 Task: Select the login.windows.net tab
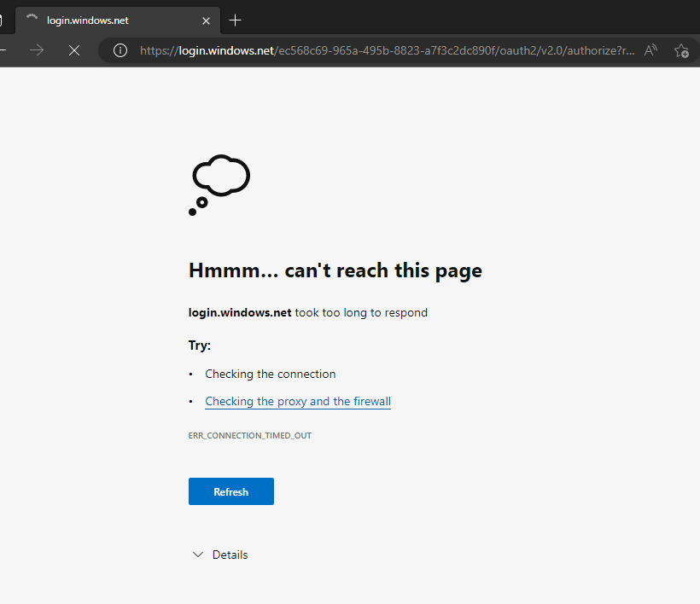click(118, 20)
